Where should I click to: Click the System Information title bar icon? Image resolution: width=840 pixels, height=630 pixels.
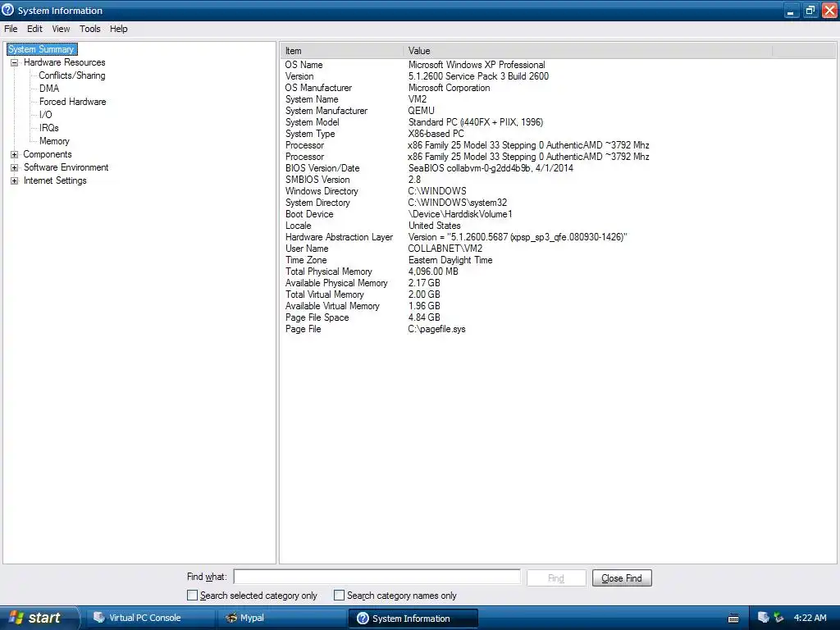(x=7, y=10)
